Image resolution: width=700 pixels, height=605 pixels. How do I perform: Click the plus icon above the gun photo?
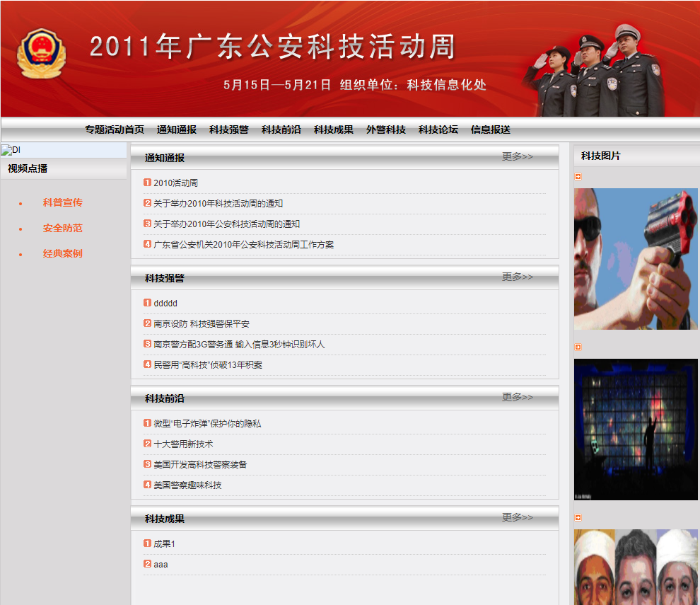coord(578,177)
